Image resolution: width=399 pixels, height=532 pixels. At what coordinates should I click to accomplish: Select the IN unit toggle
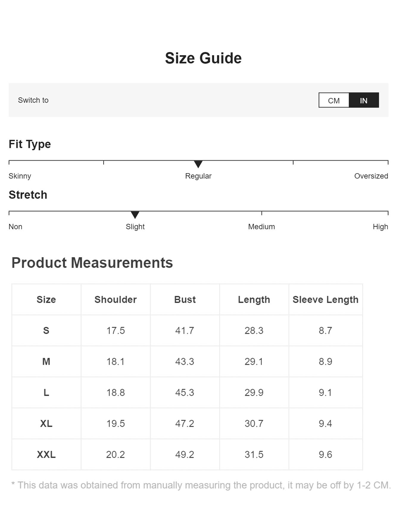click(x=364, y=100)
